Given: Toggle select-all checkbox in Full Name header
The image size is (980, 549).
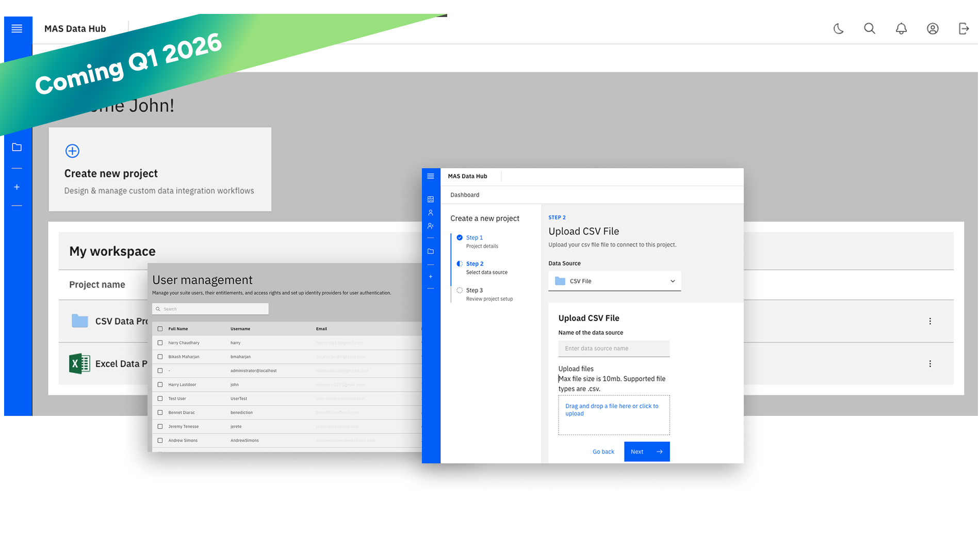Looking at the screenshot, I should (x=160, y=329).
